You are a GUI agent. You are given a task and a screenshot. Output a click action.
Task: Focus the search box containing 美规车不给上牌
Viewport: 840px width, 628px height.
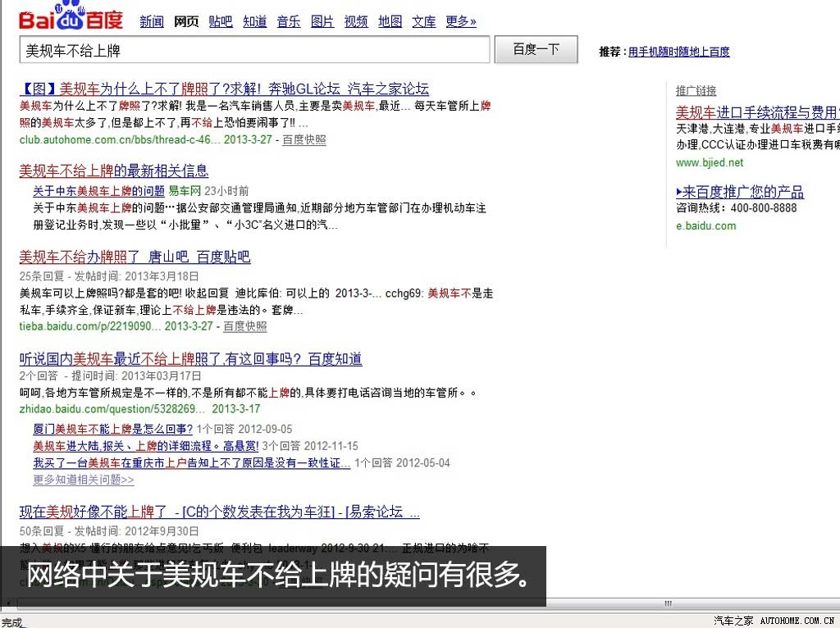click(x=254, y=50)
